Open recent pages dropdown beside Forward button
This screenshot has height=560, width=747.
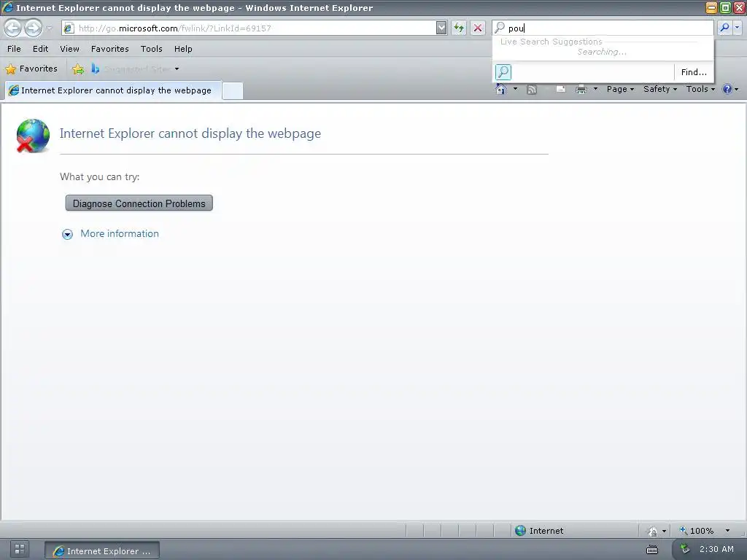(49, 28)
